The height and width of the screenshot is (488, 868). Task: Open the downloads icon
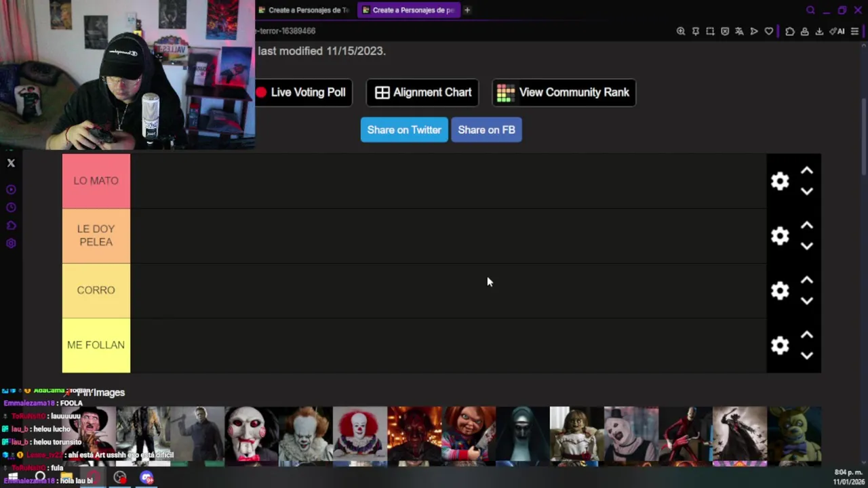coord(819,31)
